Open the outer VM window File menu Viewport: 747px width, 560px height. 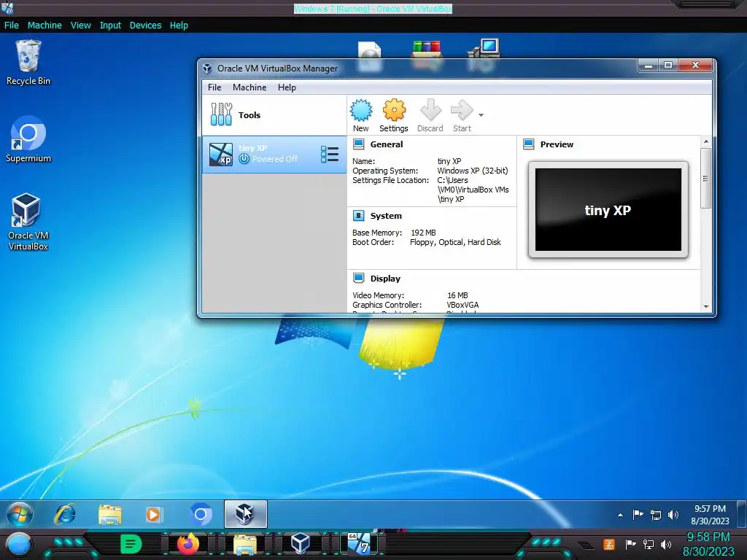click(12, 26)
